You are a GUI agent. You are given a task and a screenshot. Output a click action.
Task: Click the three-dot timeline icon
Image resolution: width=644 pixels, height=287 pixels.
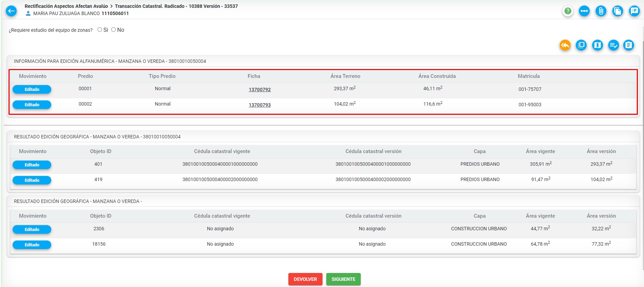click(584, 11)
